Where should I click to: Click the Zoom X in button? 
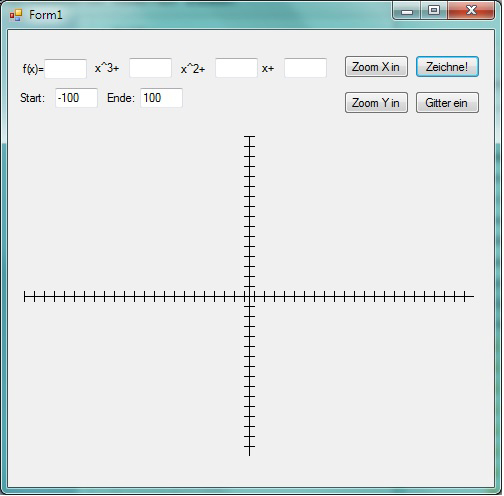click(x=376, y=67)
